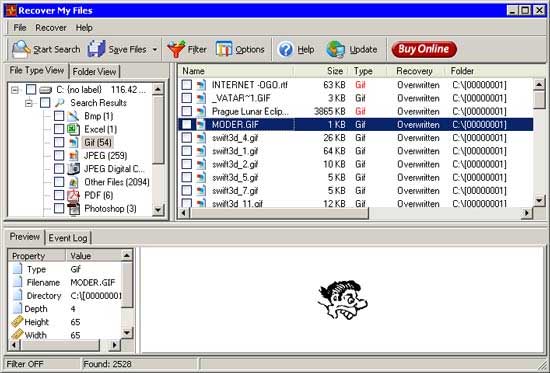This screenshot has width=550, height=373.
Task: Click tree panel scrollbar down arrow
Action: [x=158, y=210]
